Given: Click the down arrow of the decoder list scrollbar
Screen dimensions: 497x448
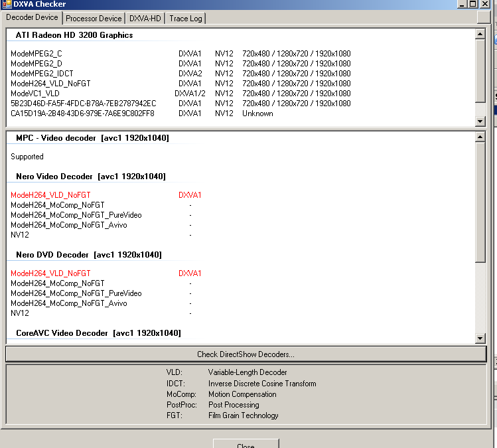Looking at the screenshot, I should pyautogui.click(x=480, y=338).
